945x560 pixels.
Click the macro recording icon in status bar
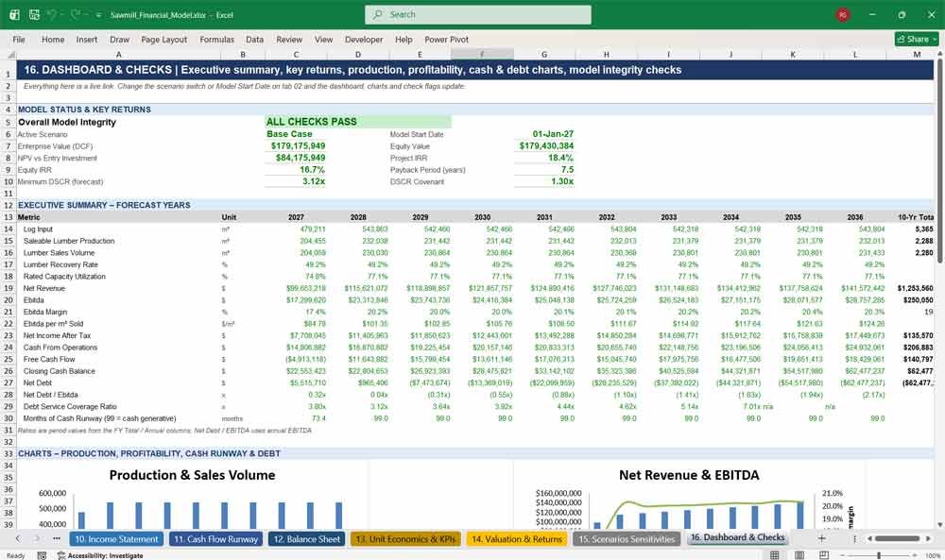[x=42, y=555]
